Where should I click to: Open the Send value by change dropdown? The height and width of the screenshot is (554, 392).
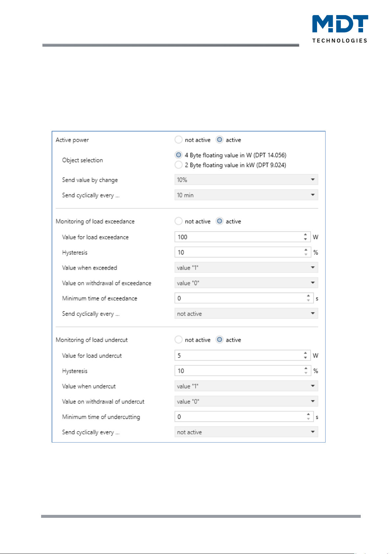coord(246,180)
